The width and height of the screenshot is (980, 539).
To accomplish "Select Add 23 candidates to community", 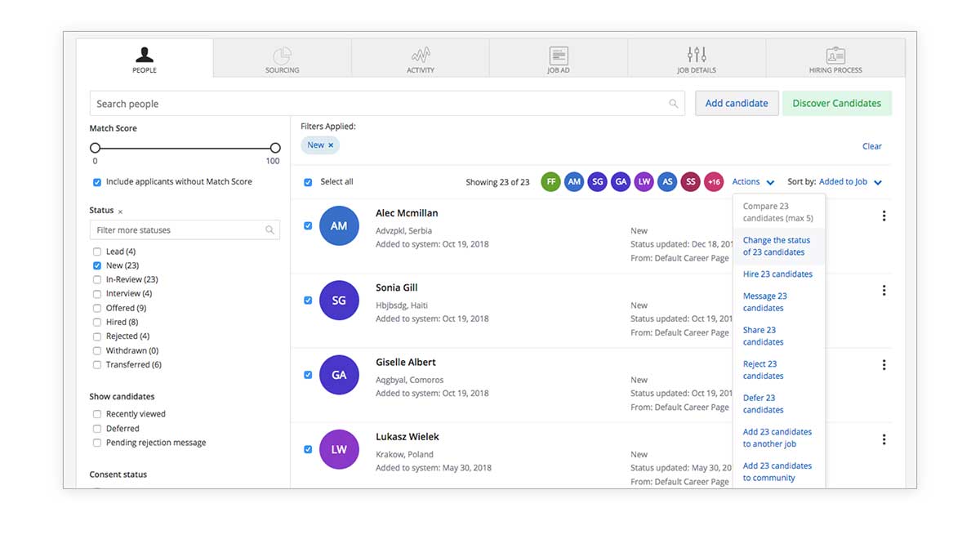I will tap(778, 472).
